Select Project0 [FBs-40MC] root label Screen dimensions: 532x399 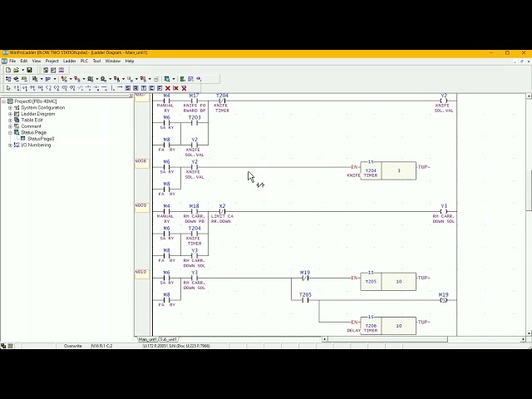coord(35,101)
